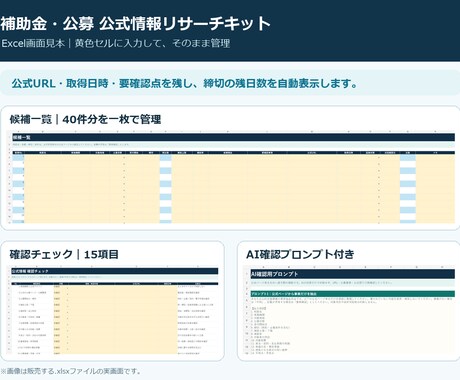Click the banner text starting '公式URL・取得日時'

tap(185, 83)
